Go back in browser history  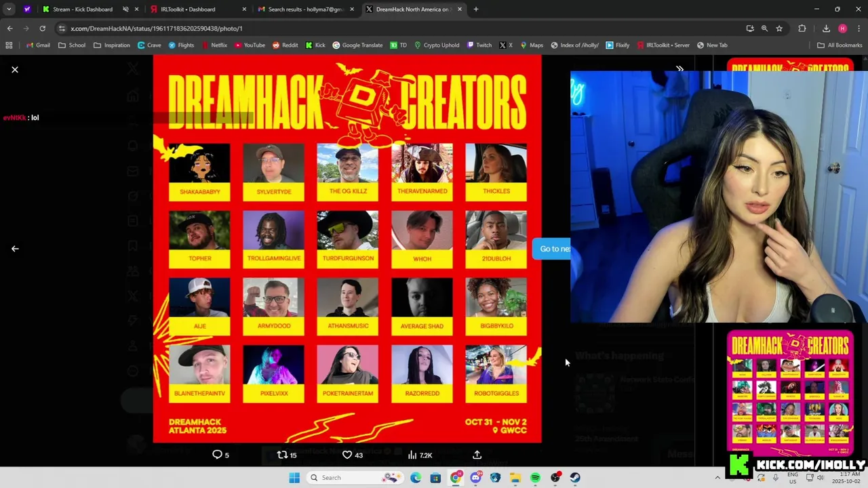click(9, 28)
